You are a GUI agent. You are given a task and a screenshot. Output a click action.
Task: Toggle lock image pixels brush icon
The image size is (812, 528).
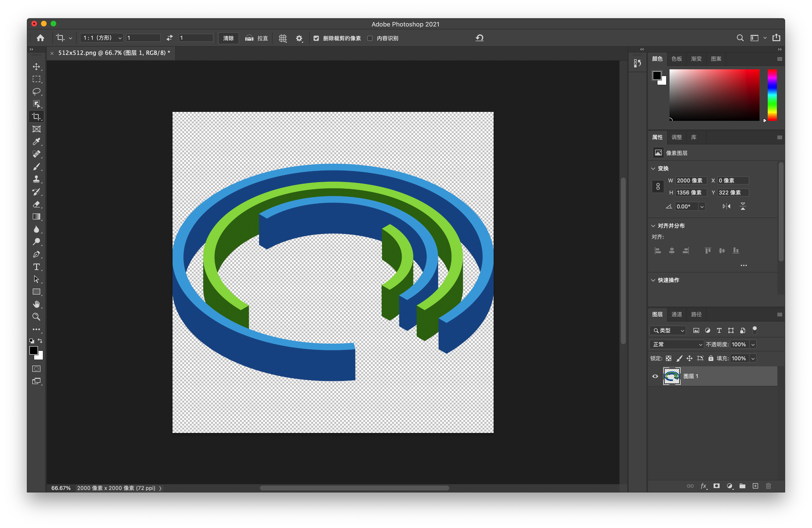[x=679, y=358]
